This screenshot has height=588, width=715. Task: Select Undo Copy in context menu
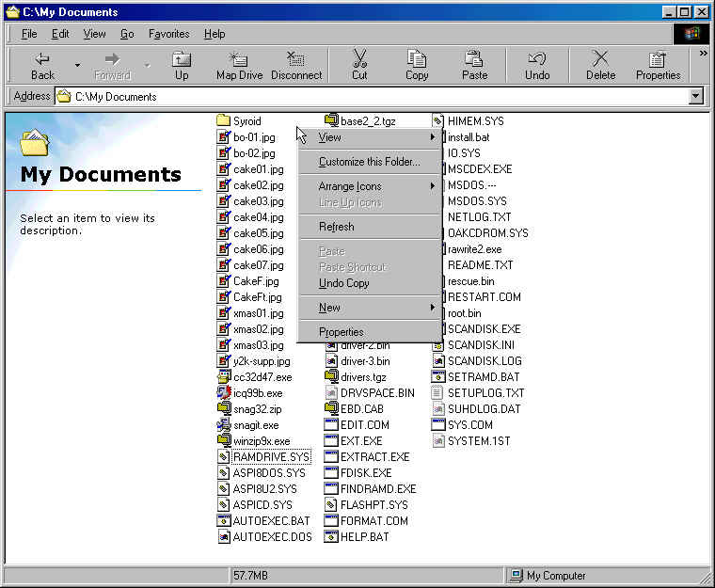click(344, 283)
